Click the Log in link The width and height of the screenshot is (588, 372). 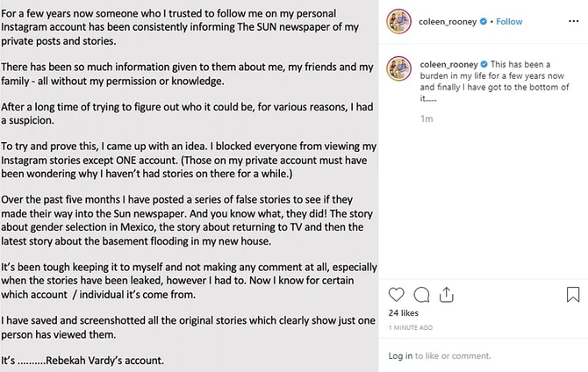coord(400,355)
